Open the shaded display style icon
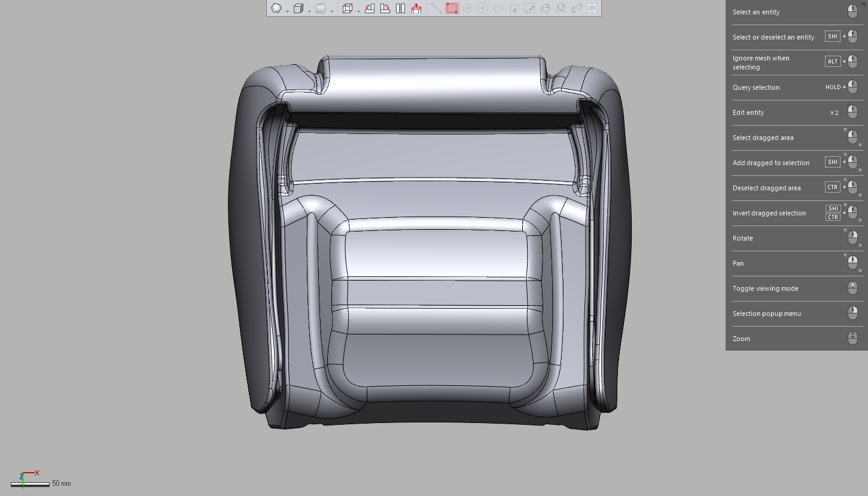868x496 pixels. click(276, 8)
